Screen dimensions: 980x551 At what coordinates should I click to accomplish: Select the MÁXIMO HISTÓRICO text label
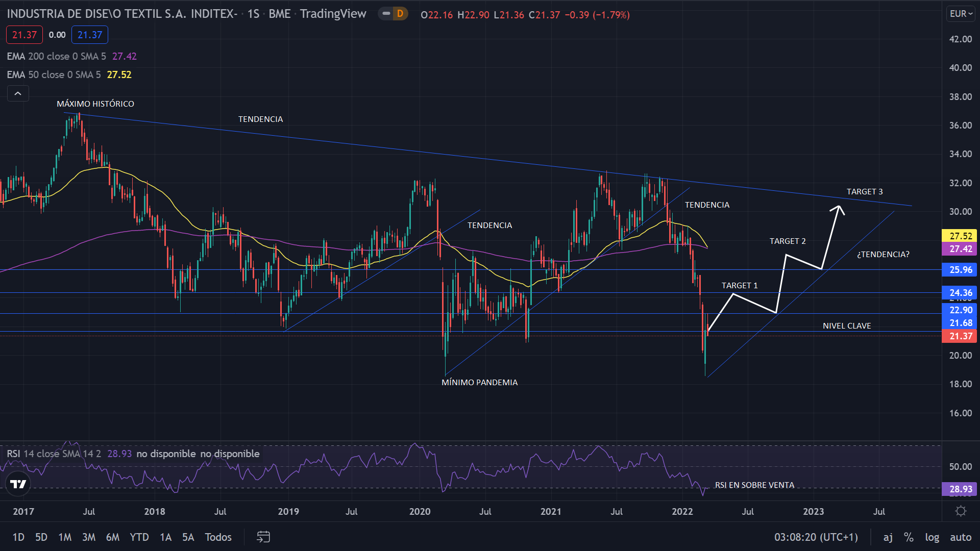(x=95, y=104)
